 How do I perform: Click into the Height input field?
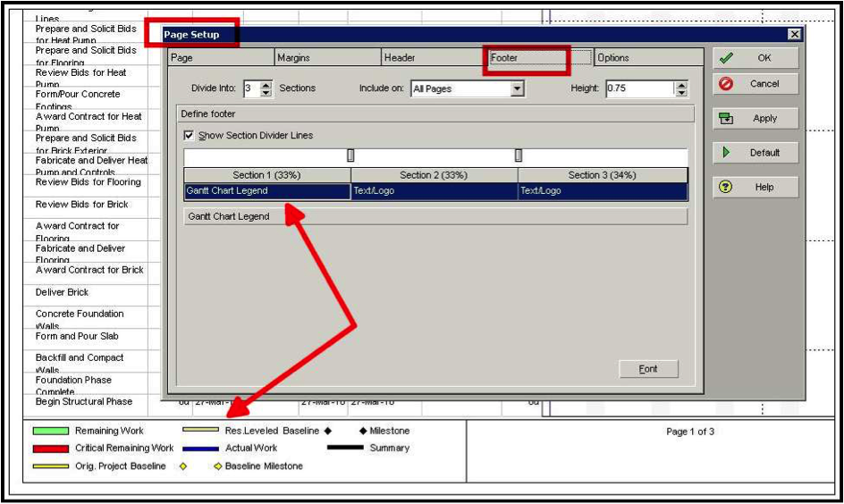640,88
